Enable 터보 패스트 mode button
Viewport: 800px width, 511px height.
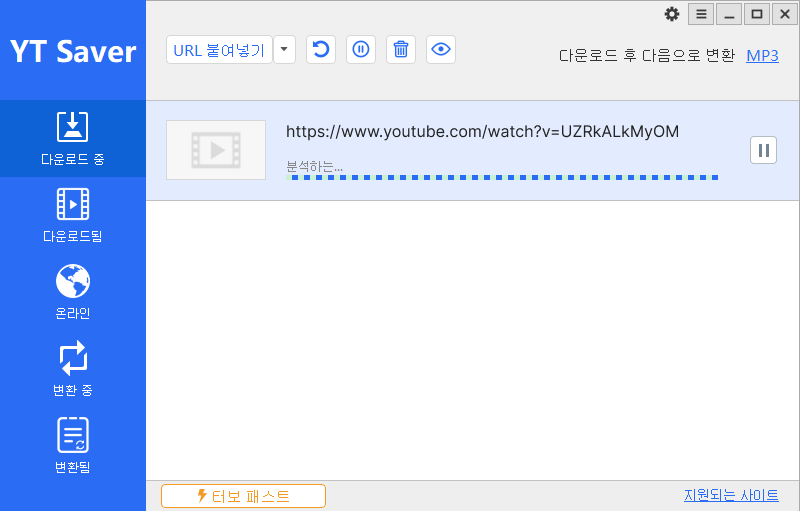coord(243,496)
